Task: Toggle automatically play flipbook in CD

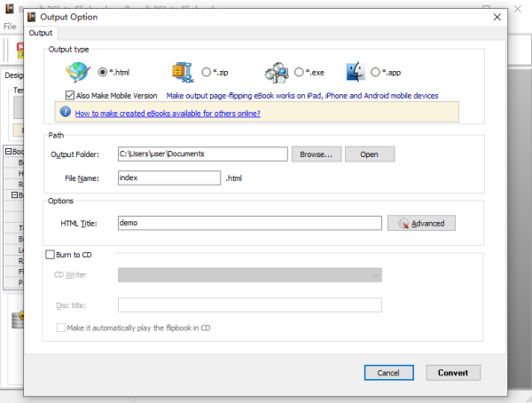Action: coord(61,328)
